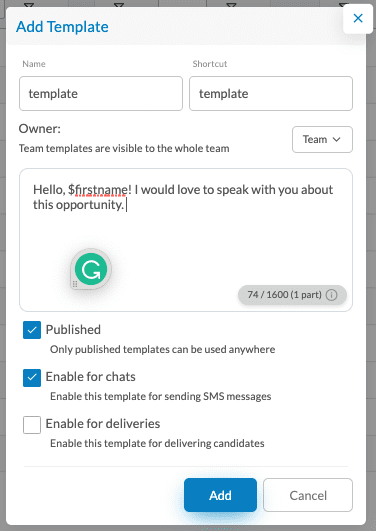Click the 74 / 1600 character counter pill
This screenshot has height=531, width=376.
[x=292, y=295]
